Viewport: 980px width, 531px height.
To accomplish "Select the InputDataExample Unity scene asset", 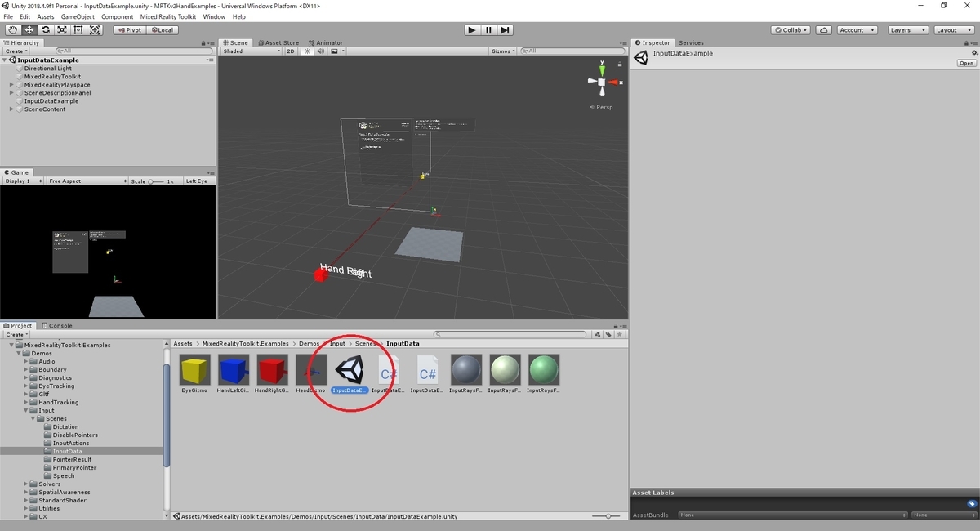I will click(x=350, y=374).
